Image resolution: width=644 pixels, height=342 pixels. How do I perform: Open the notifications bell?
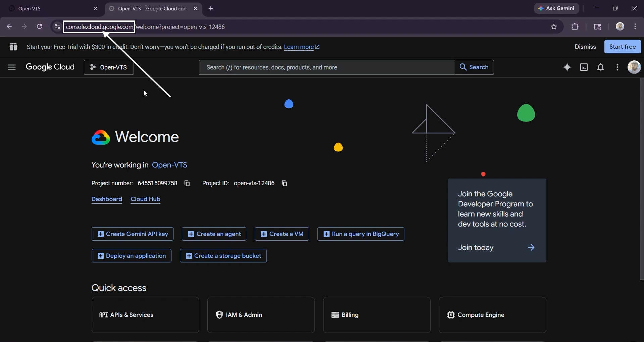point(601,67)
